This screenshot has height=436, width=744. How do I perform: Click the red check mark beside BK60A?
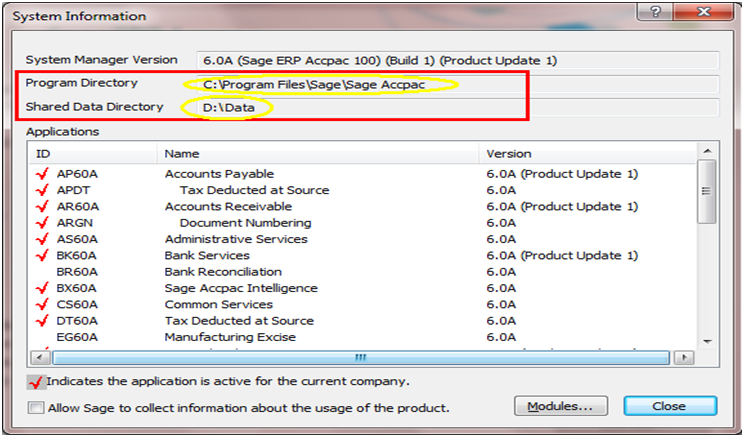pyautogui.click(x=42, y=255)
